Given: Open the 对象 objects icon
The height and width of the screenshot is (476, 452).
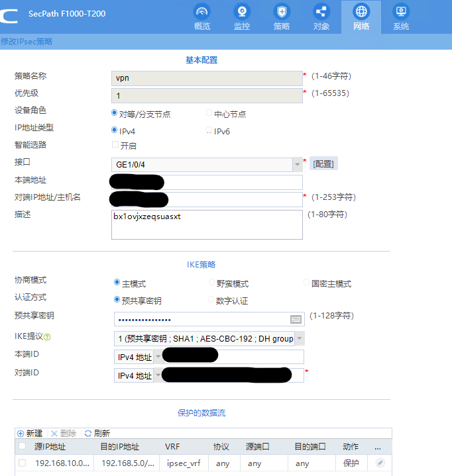Looking at the screenshot, I should coord(321,11).
